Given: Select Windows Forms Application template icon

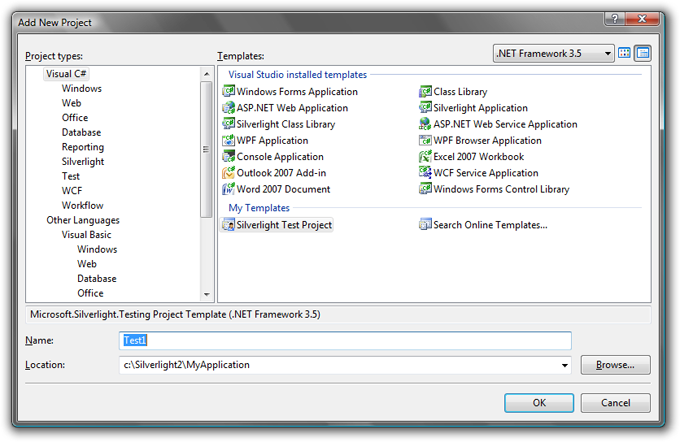Looking at the screenshot, I should click(x=228, y=92).
